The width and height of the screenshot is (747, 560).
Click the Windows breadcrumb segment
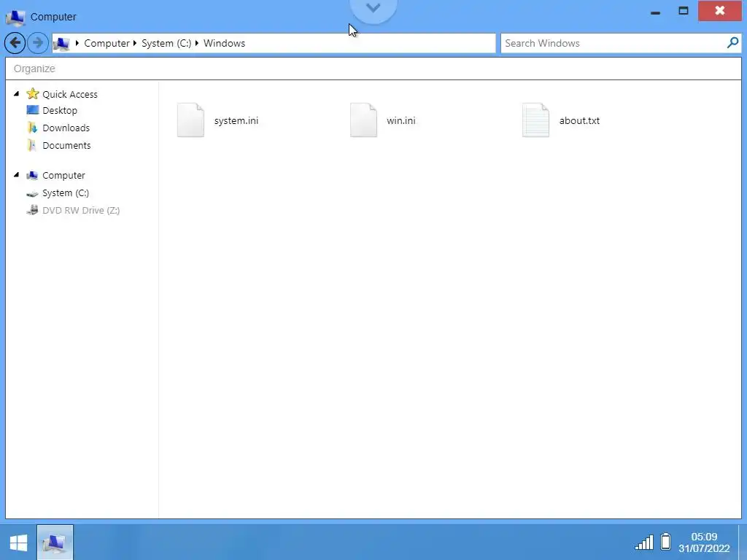[x=225, y=43]
